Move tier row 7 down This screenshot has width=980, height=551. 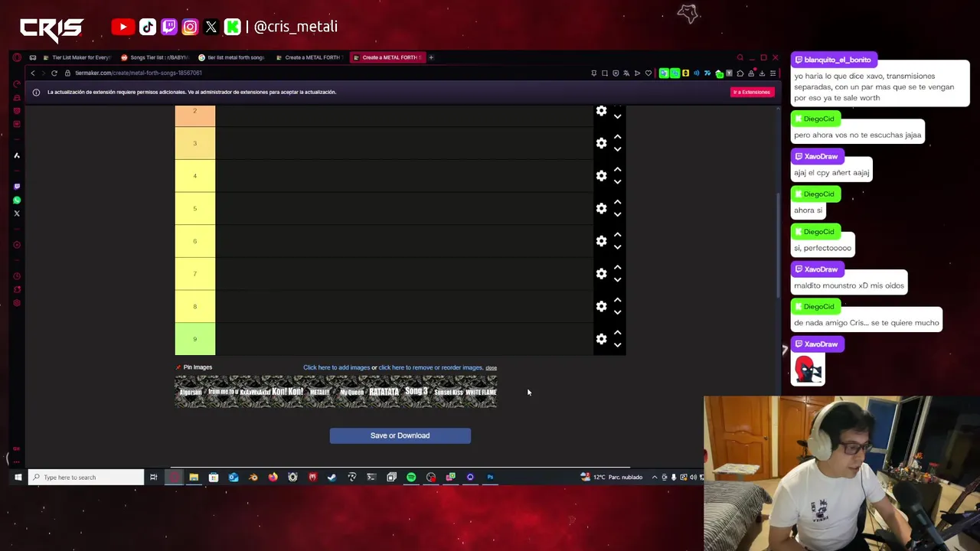point(617,279)
